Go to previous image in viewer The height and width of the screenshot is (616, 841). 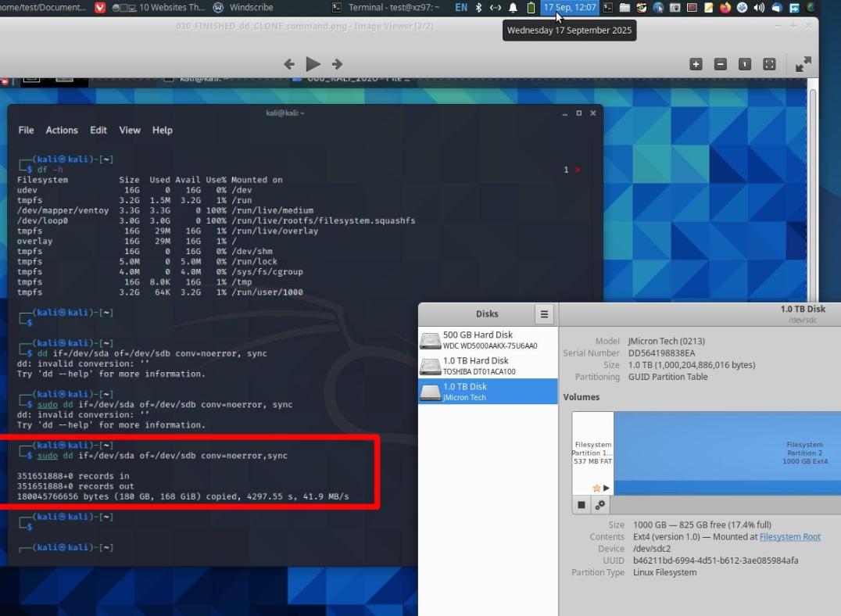pyautogui.click(x=289, y=64)
